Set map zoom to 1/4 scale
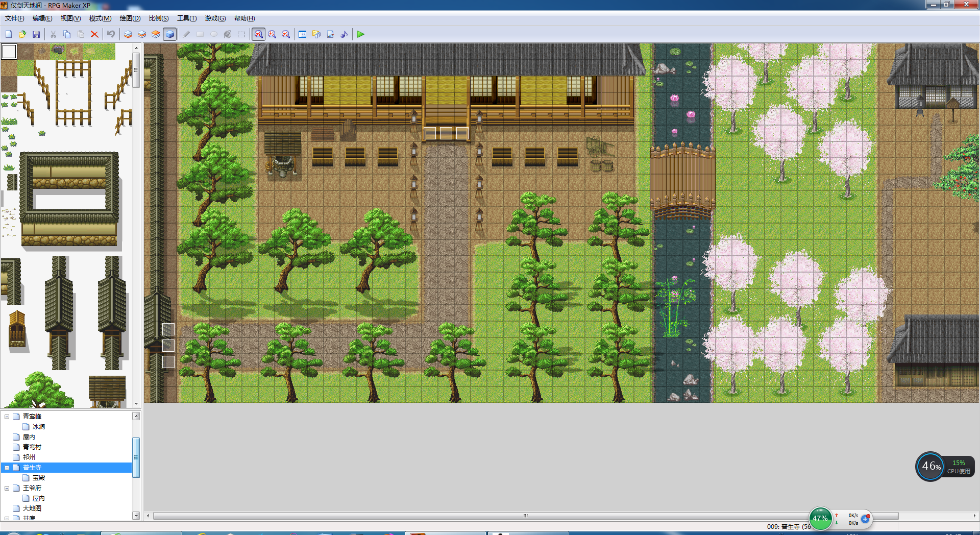This screenshot has height=535, width=980. (286, 34)
